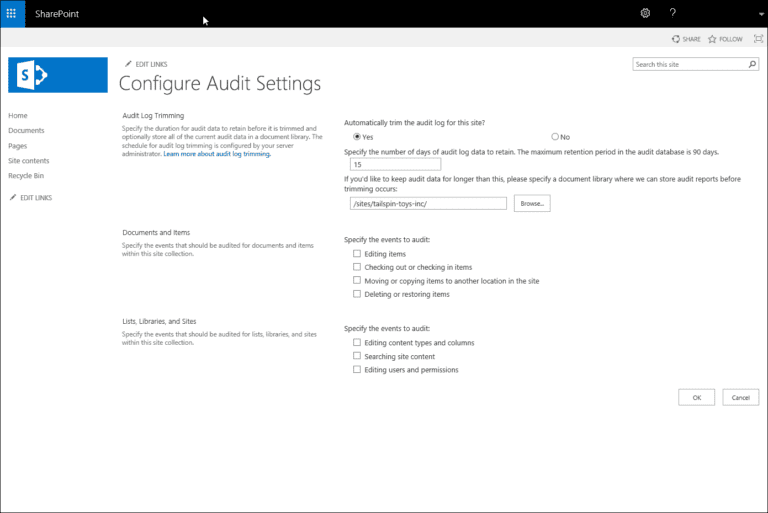Check Editing items
768x513 pixels.
[357, 253]
